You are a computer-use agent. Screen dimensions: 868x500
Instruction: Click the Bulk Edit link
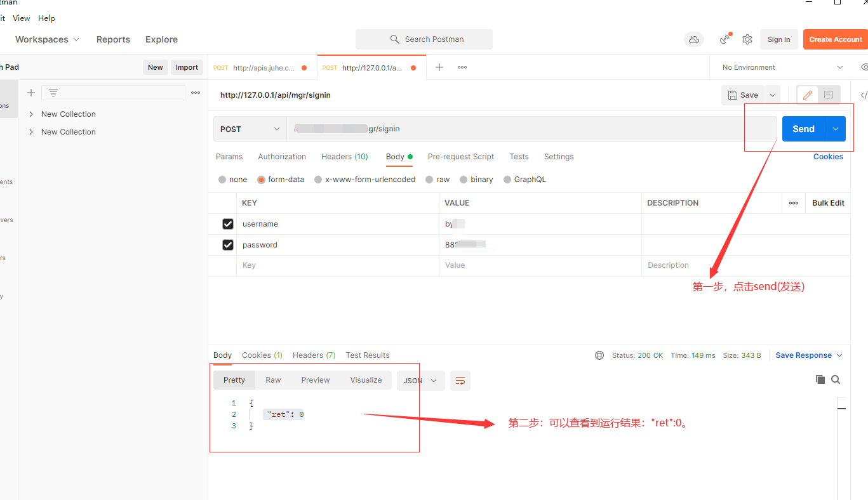coord(828,203)
